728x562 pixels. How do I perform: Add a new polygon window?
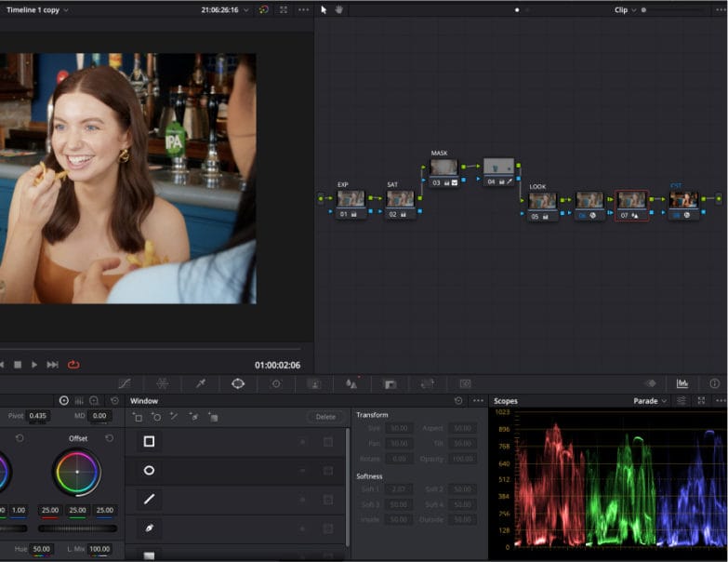174,417
